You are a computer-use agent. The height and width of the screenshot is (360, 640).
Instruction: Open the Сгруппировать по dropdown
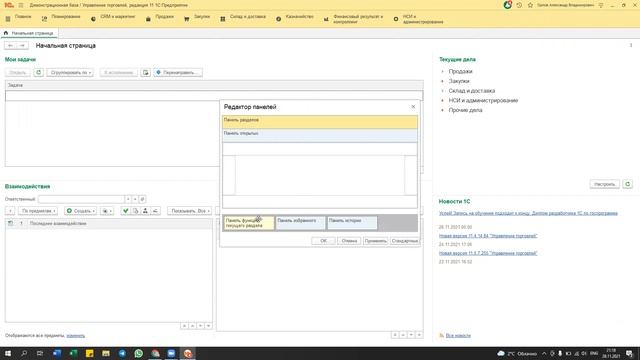70,73
